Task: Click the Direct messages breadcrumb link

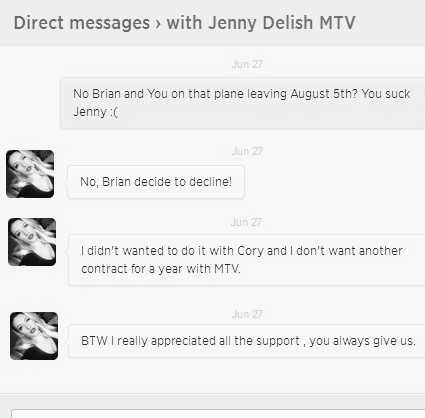Action: point(82,23)
